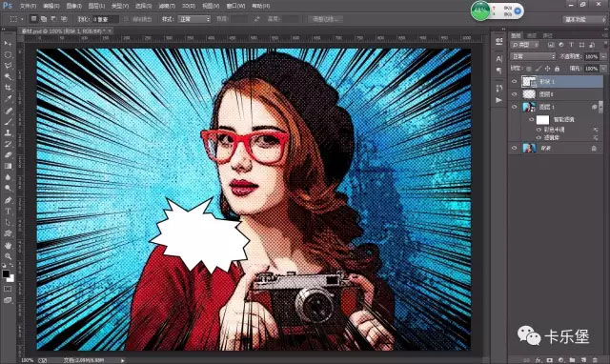Open the opacity slider dropdown arrow
This screenshot has width=610, height=364.
603,57
